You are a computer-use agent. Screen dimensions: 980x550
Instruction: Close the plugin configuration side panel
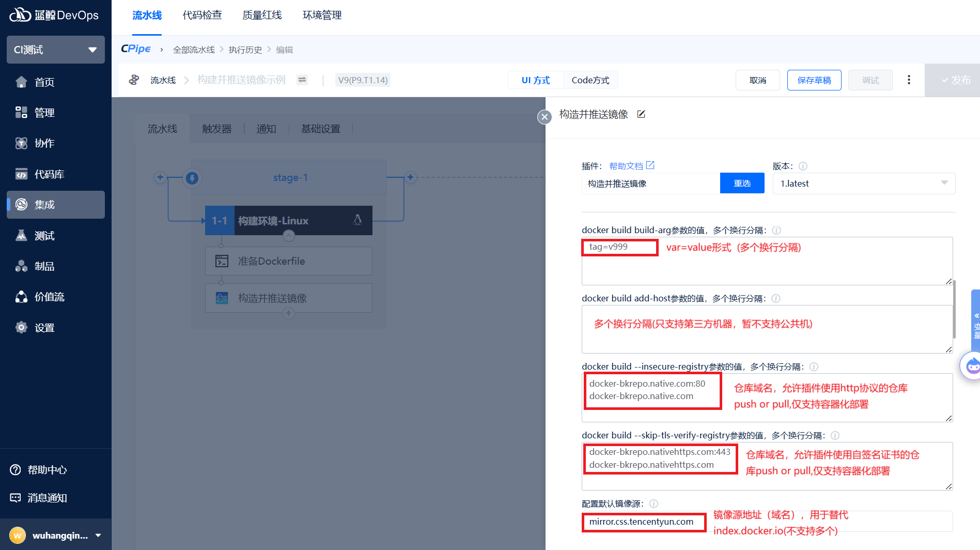click(544, 117)
